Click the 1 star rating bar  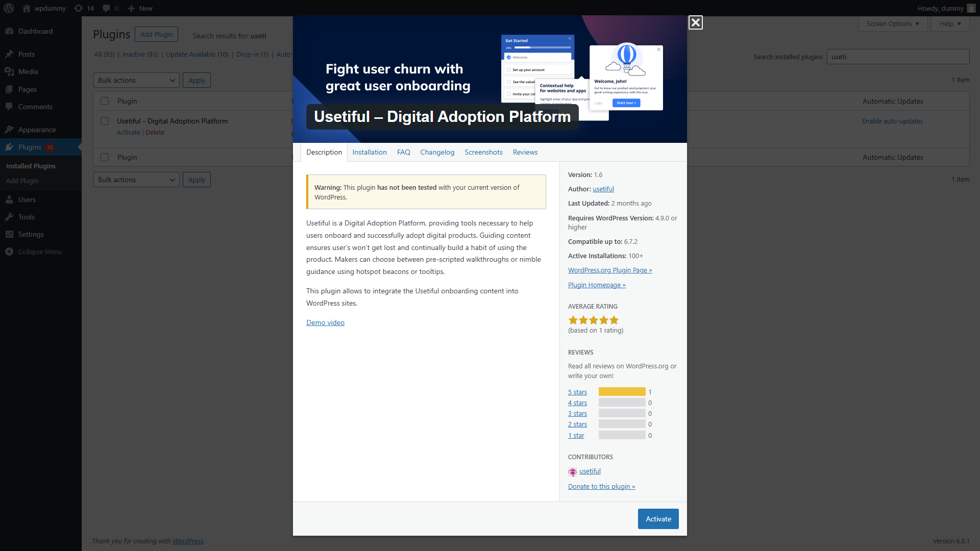tap(622, 435)
